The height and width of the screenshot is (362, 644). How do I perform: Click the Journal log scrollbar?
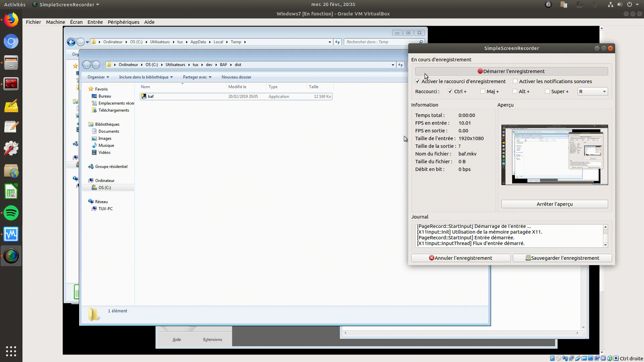(605, 236)
